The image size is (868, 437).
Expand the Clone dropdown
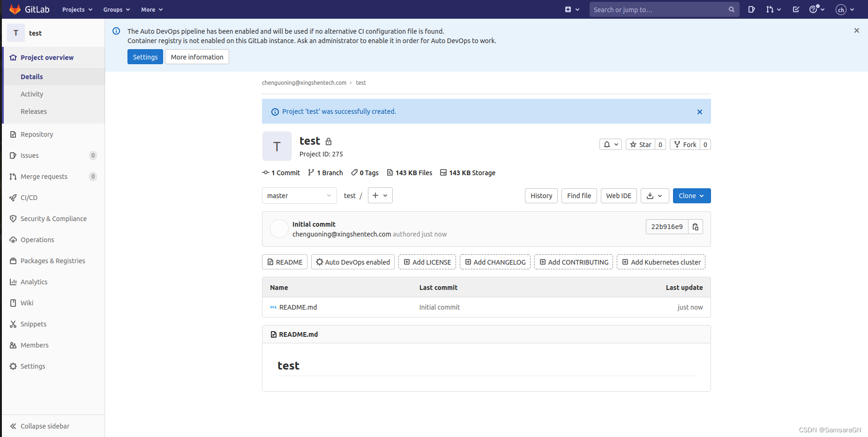pyautogui.click(x=692, y=196)
